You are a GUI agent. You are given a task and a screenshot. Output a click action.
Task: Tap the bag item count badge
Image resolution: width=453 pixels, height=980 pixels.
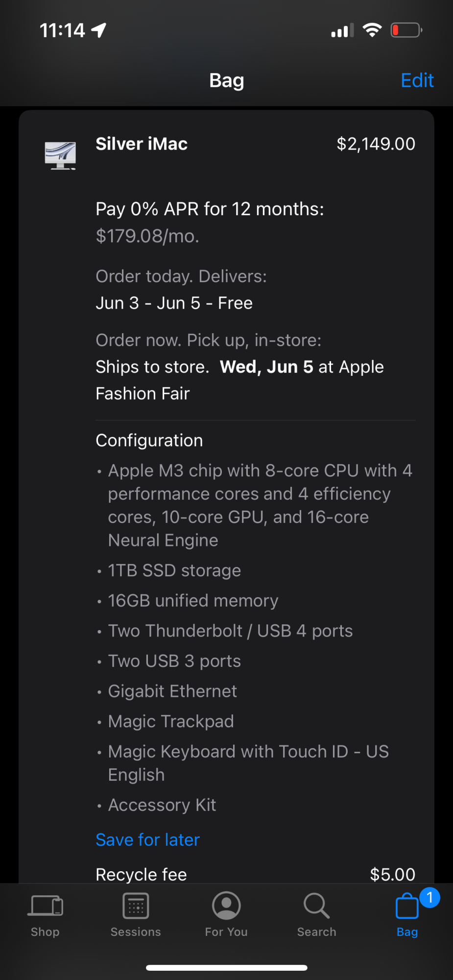[x=429, y=897]
